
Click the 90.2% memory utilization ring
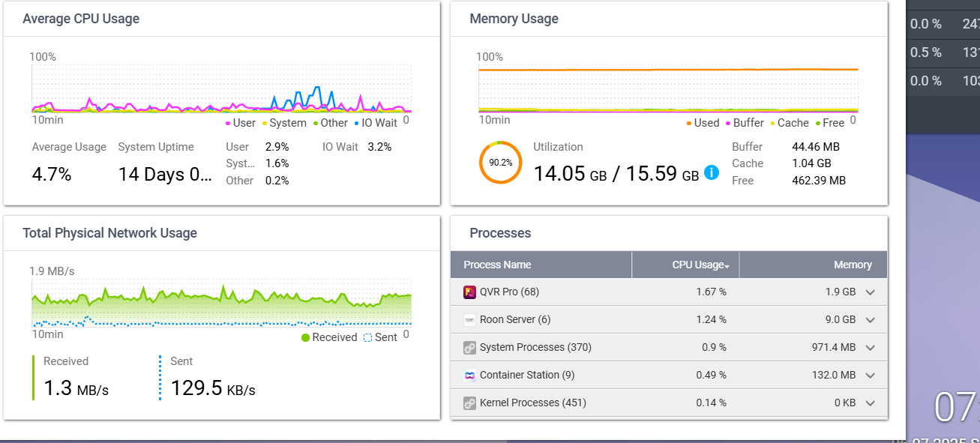(x=500, y=162)
